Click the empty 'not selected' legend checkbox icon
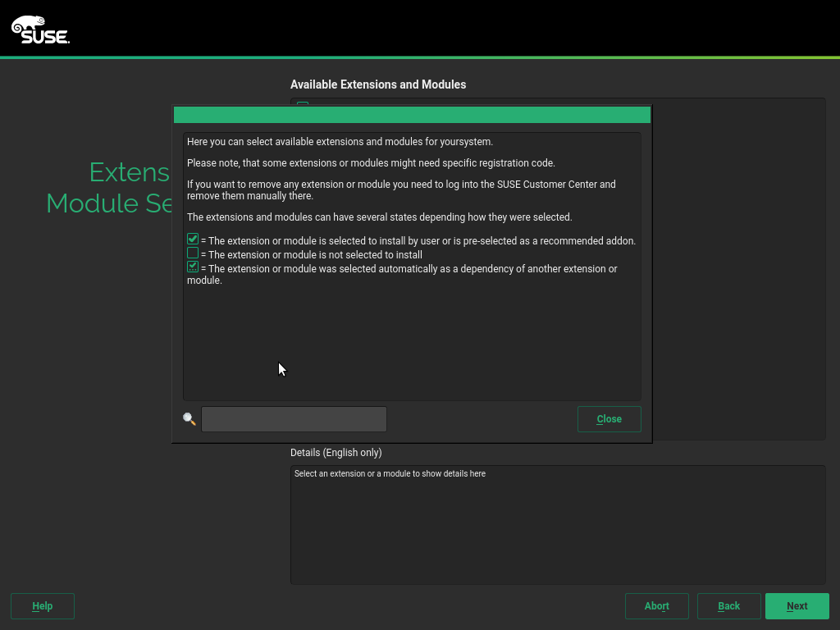Viewport: 840px width, 630px height. pyautogui.click(x=193, y=253)
